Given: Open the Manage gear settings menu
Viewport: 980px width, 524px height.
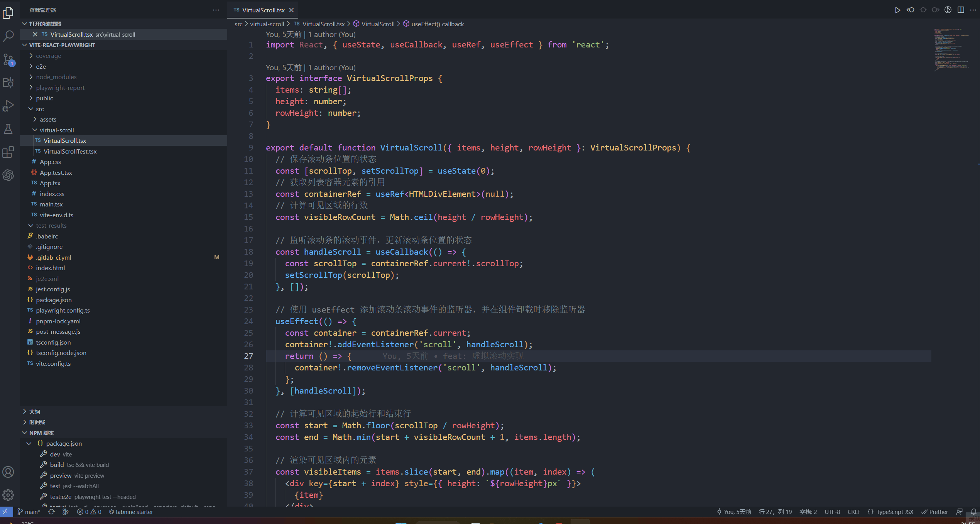Looking at the screenshot, I should point(8,495).
